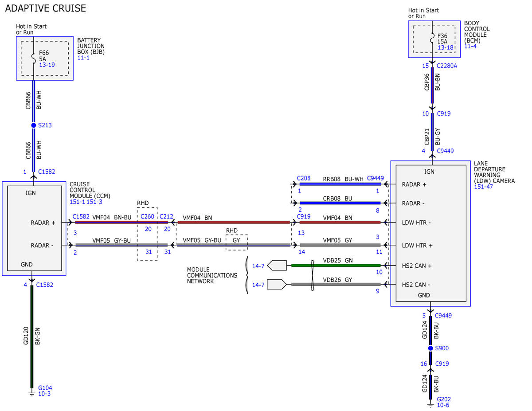Follow the 10-6 ground location link
532x411 pixels.
(443, 405)
